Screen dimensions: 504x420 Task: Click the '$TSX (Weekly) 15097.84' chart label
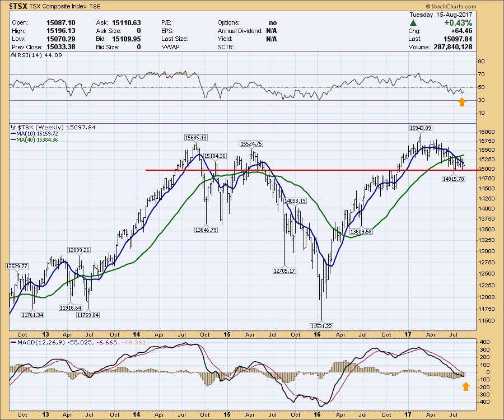tap(56, 127)
